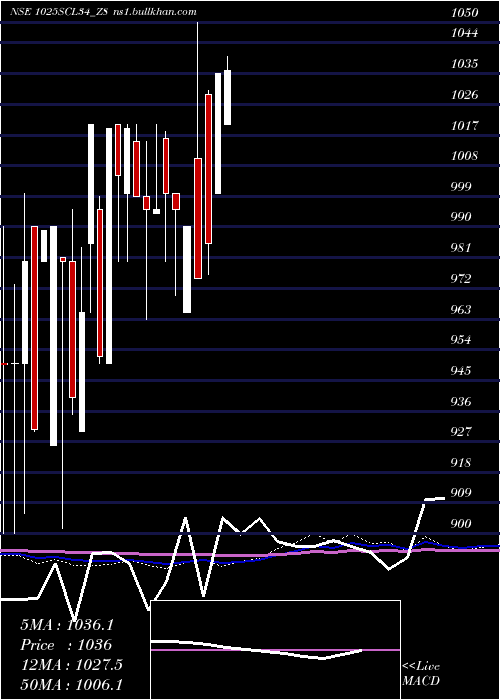The image size is (500, 700).
Task: Click the 936 price axis label
Action: [x=461, y=401]
